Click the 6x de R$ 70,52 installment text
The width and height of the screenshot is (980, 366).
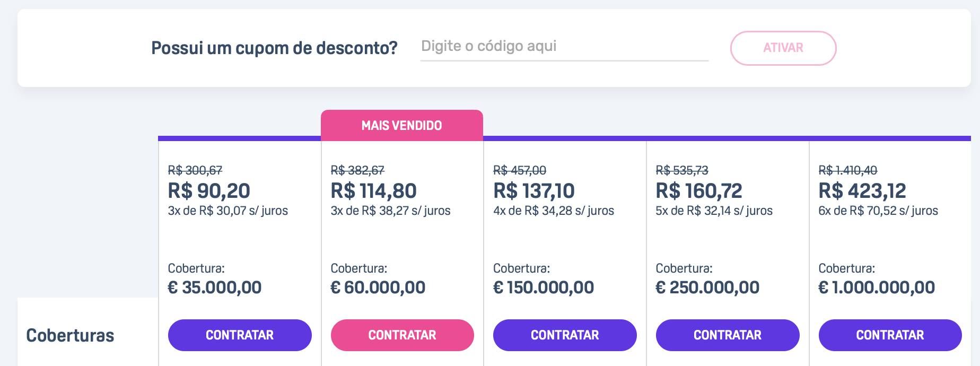point(878,211)
